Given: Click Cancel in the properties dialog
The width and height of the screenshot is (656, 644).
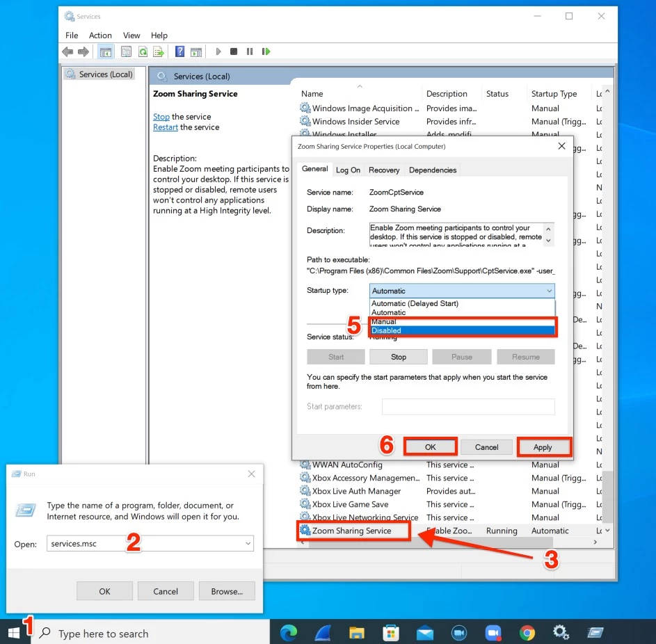Looking at the screenshot, I should [x=486, y=447].
